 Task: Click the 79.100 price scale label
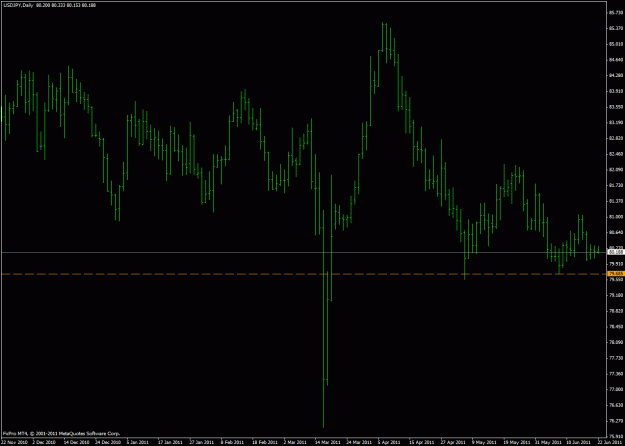616,295
